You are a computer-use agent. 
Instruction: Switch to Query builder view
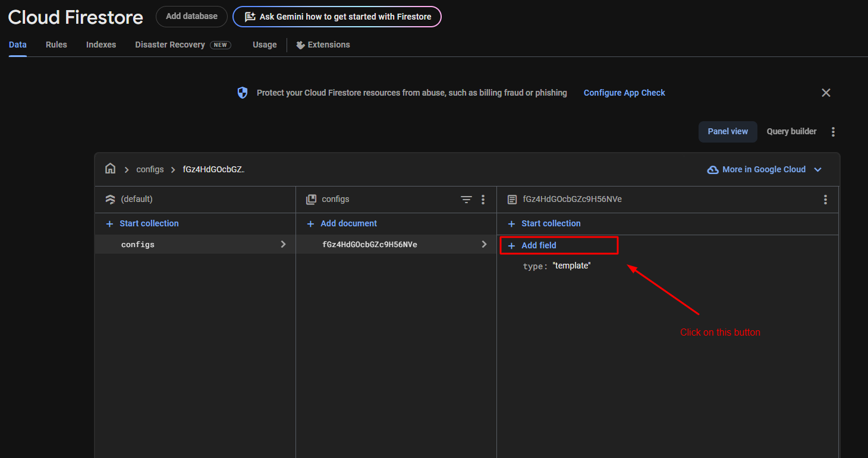point(791,131)
